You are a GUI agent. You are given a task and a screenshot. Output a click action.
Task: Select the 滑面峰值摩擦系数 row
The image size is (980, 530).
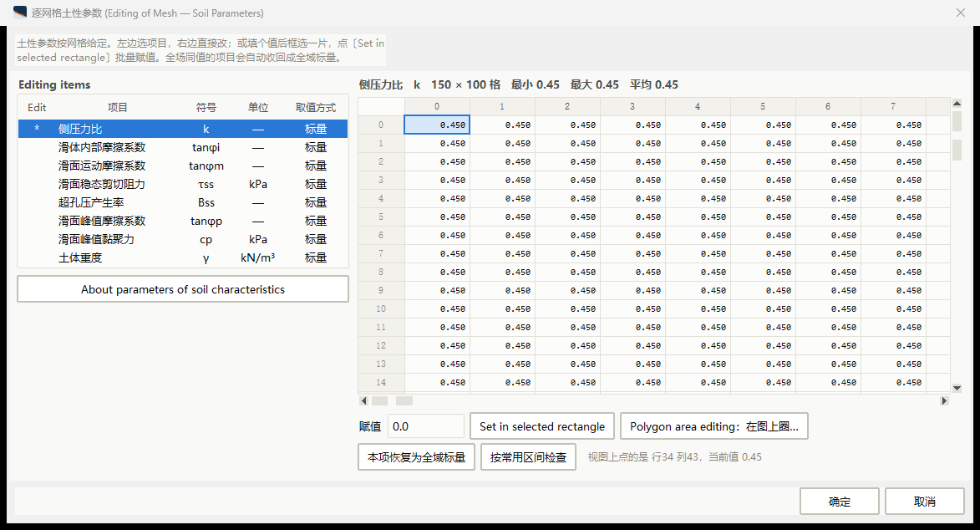[182, 221]
